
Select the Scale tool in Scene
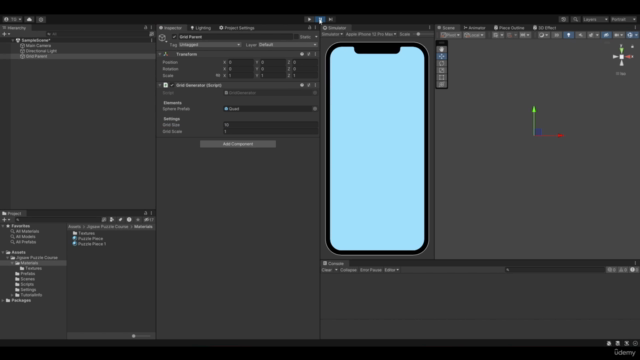coord(442,70)
